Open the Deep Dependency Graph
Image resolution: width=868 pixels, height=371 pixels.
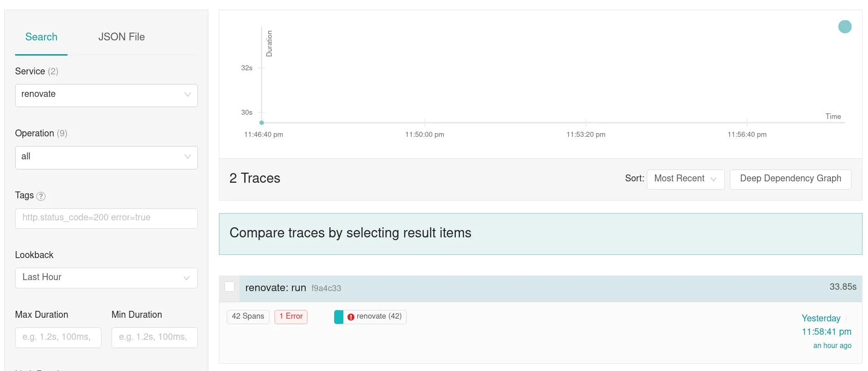(790, 179)
